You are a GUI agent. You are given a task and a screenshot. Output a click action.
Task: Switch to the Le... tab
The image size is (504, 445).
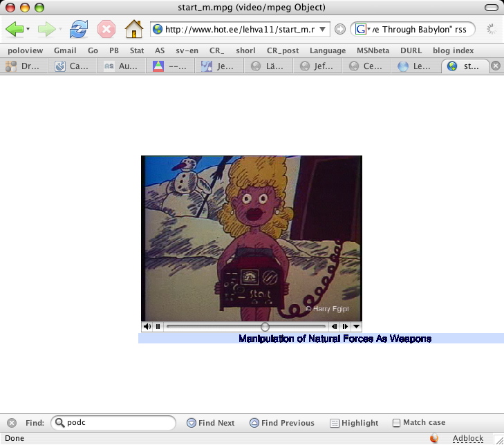coord(416,66)
